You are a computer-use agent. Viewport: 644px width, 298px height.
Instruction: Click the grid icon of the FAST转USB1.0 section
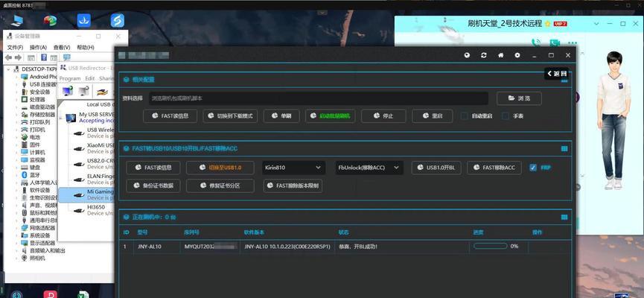(564, 148)
